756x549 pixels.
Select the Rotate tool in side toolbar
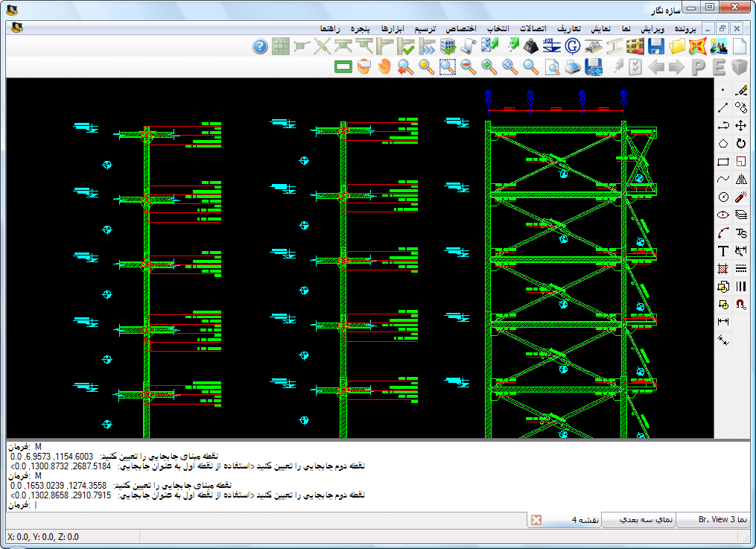click(x=741, y=144)
